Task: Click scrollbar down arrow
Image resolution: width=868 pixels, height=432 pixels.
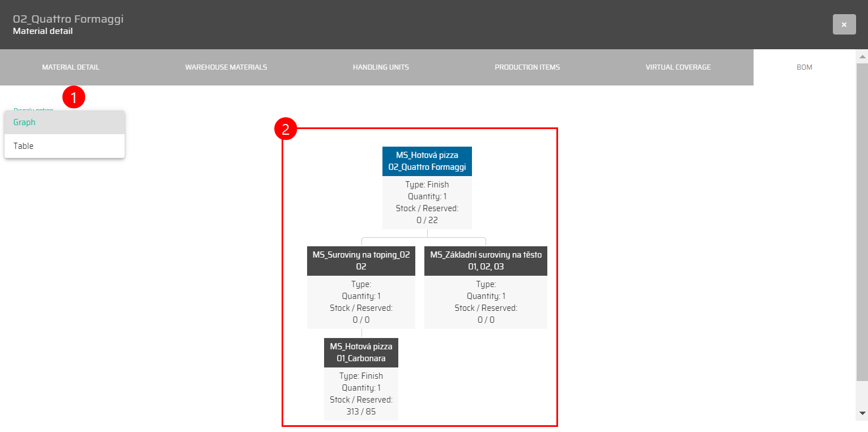Action: (862, 413)
